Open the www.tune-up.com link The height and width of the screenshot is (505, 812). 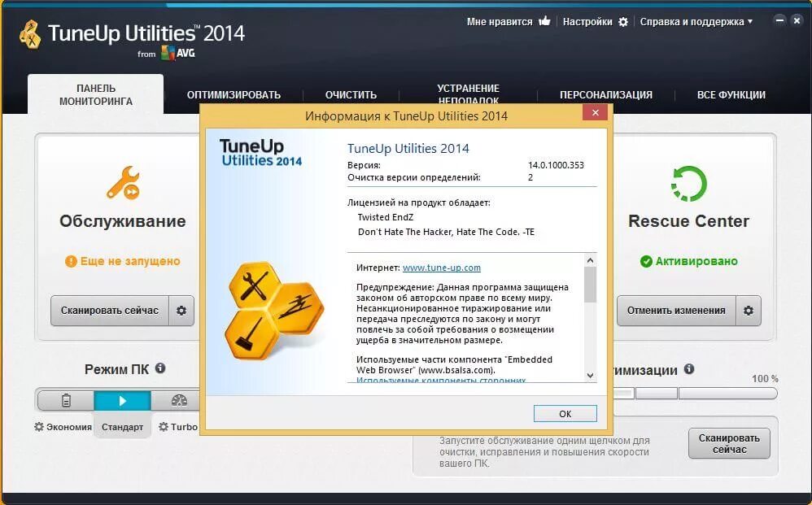tap(441, 268)
